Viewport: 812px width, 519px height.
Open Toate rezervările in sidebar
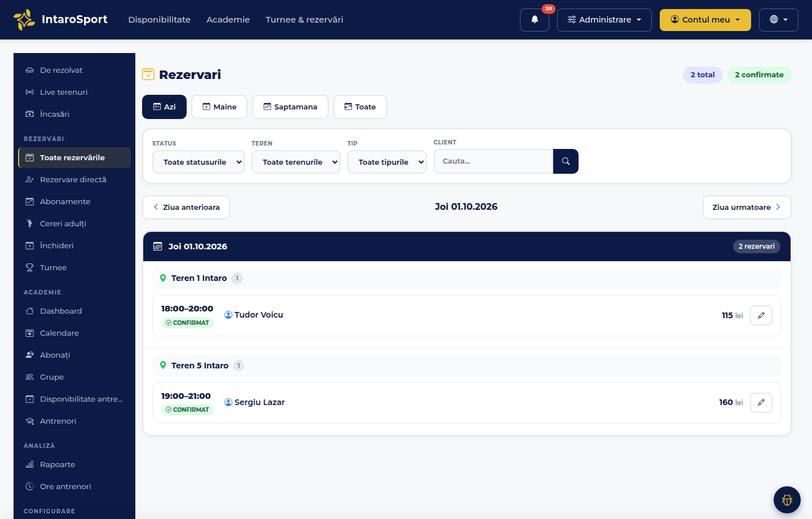coord(74,157)
